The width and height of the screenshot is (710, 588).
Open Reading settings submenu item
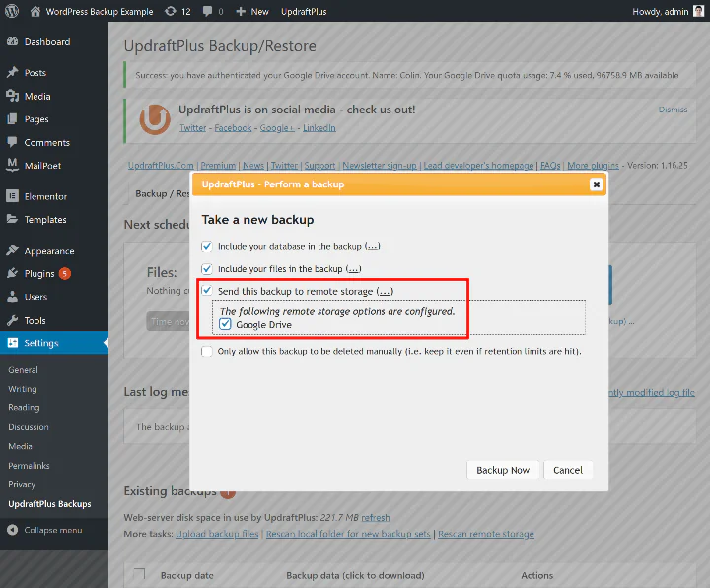24,407
